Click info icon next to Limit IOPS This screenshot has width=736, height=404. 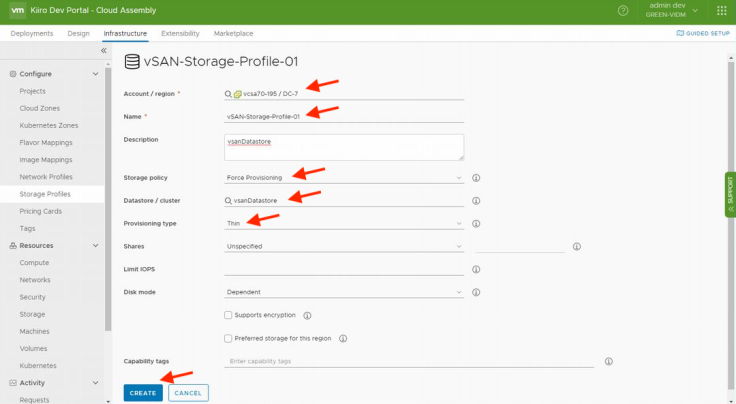pos(476,269)
